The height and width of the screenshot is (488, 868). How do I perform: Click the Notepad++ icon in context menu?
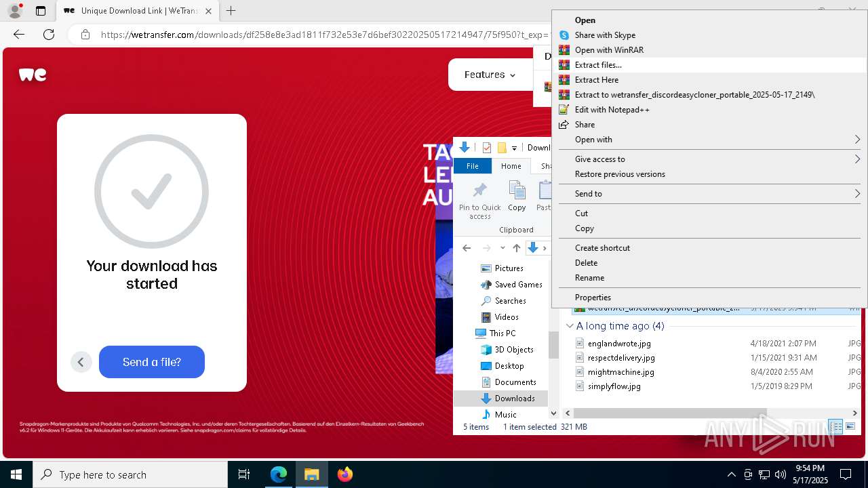564,110
